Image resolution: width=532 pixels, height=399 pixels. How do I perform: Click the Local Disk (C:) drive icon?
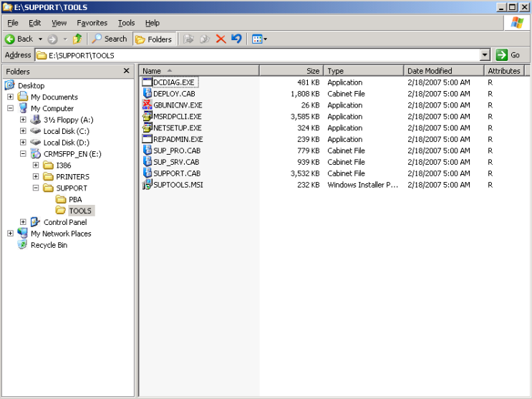(35, 131)
